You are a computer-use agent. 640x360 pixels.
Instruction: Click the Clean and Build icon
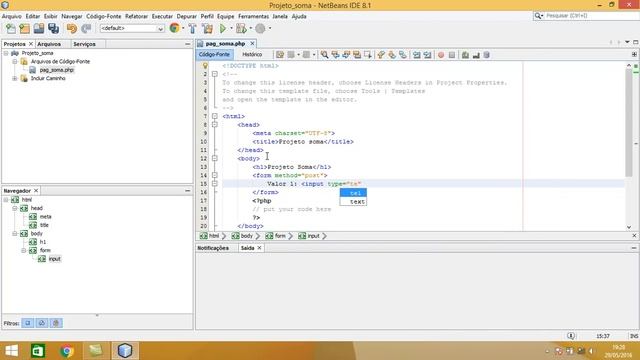click(x=207, y=28)
